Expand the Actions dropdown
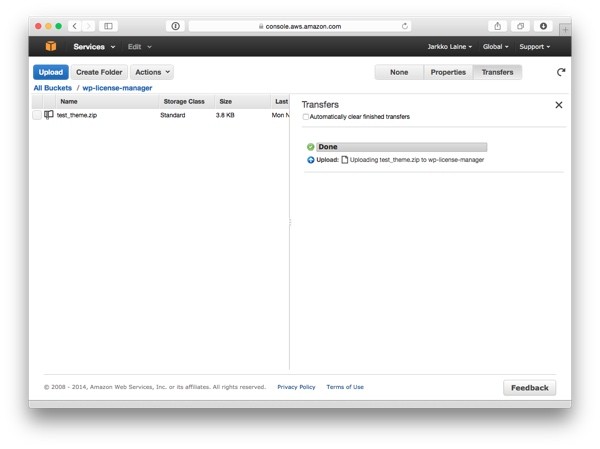The image size is (600, 449). click(152, 72)
